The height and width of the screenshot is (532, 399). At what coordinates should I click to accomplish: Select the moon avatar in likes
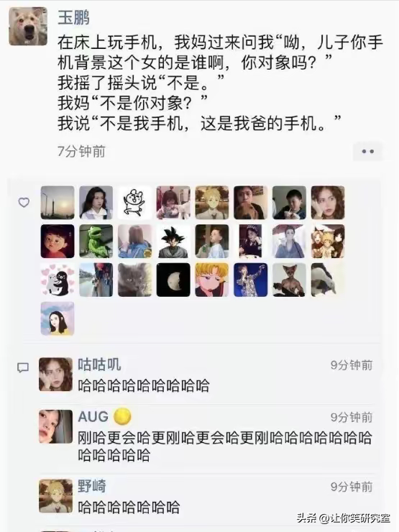pyautogui.click(x=173, y=280)
